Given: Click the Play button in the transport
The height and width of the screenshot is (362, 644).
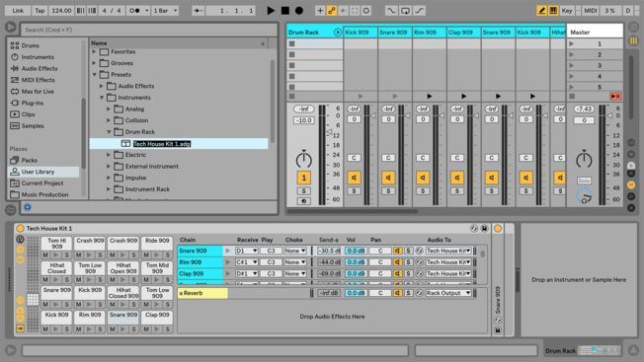Looking at the screenshot, I should point(271,11).
